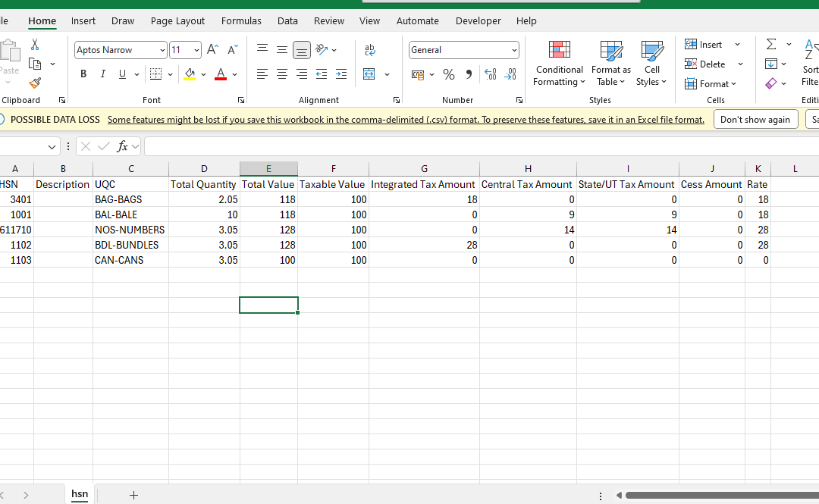The height and width of the screenshot is (504, 819).
Task: Click the red Font Color swatch
Action: [220, 74]
